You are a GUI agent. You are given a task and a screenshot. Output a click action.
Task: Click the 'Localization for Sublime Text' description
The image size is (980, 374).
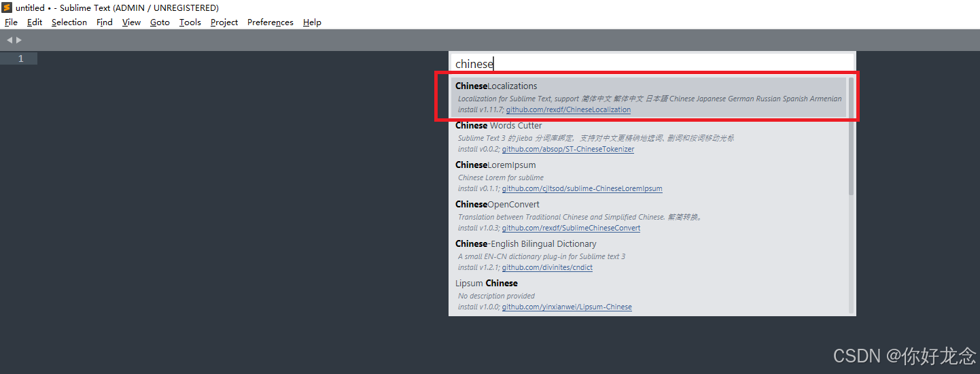650,99
